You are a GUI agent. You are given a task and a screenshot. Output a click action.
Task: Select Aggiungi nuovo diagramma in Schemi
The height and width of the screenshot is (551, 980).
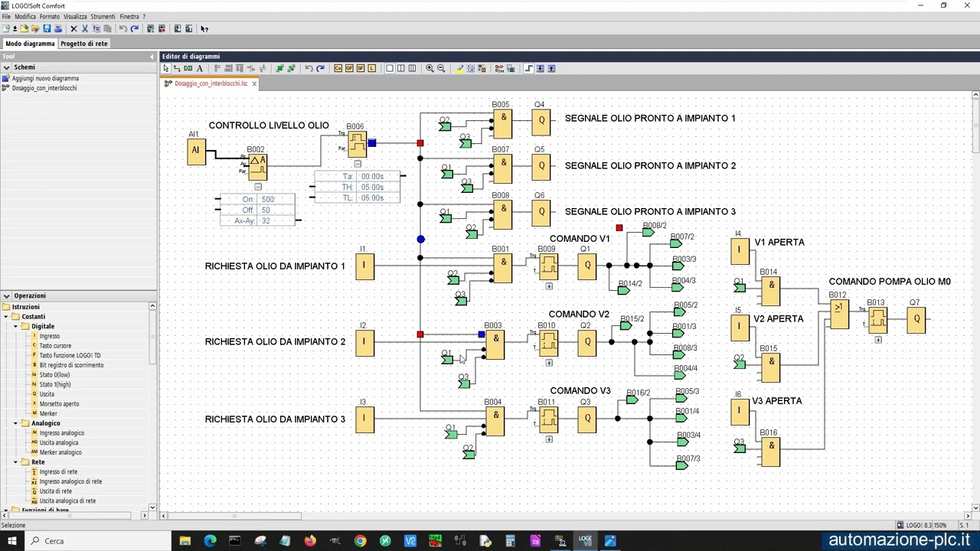click(45, 78)
